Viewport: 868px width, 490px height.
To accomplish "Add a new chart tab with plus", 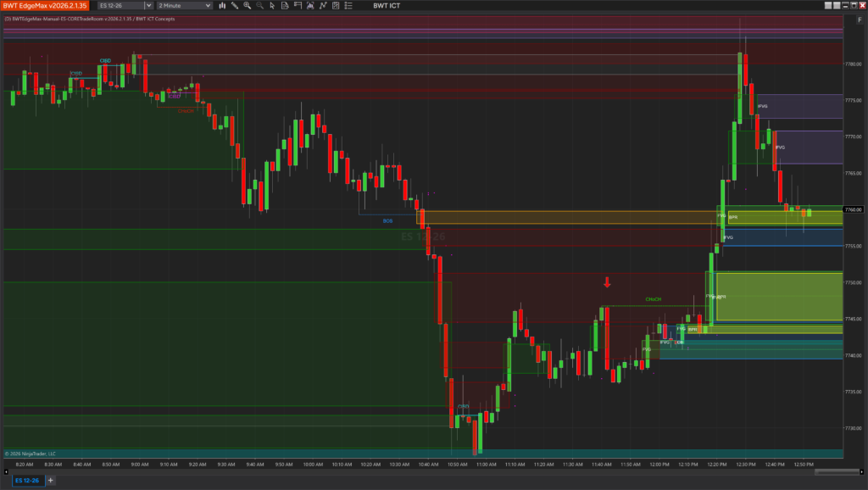I will pyautogui.click(x=50, y=481).
